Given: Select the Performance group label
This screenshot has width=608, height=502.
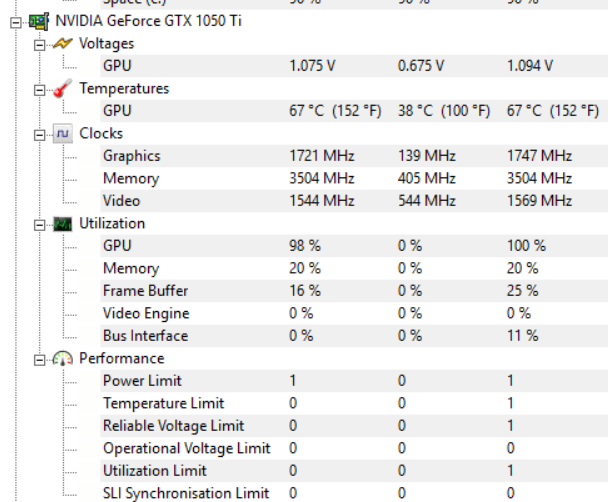Looking at the screenshot, I should (x=122, y=359).
